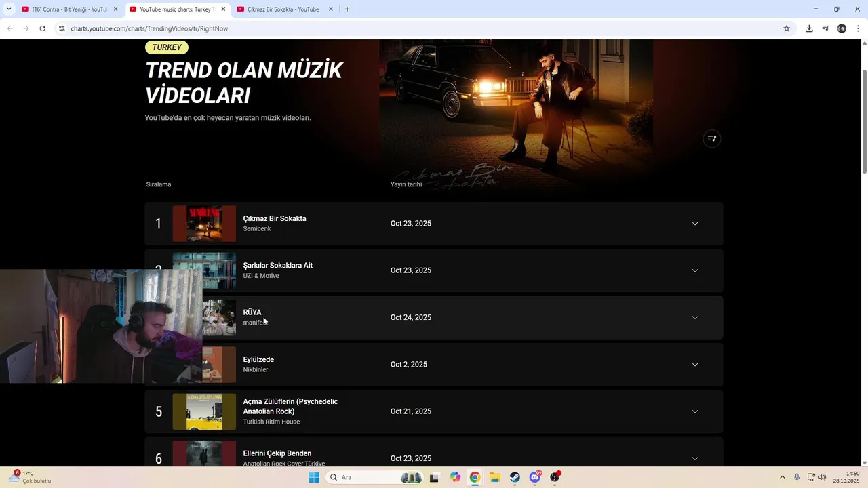Click the Oct 24, 2025 date for RÜYA
The height and width of the screenshot is (488, 868).
[411, 317]
